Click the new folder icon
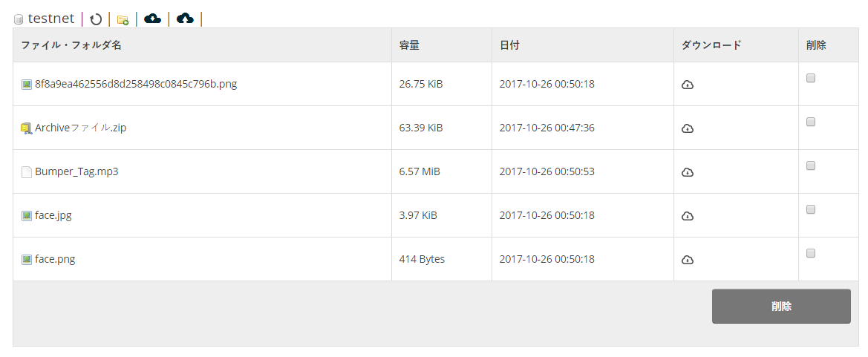Viewport: 868px width, 357px height. (123, 19)
